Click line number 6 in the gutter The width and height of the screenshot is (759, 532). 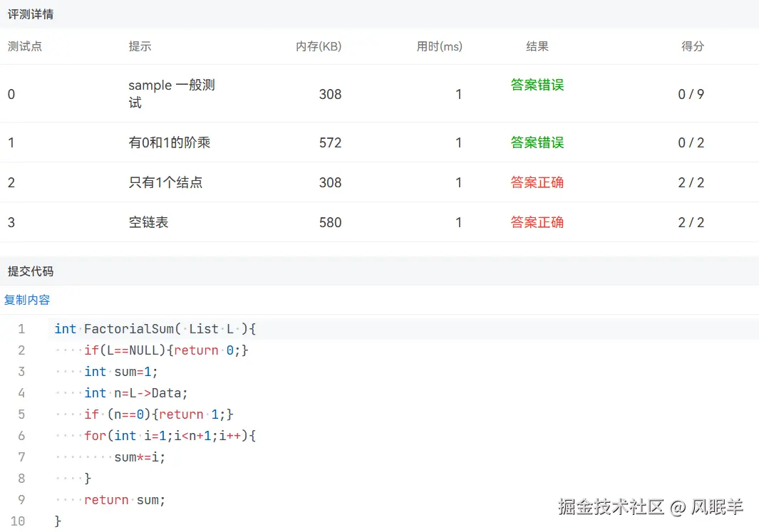21,436
